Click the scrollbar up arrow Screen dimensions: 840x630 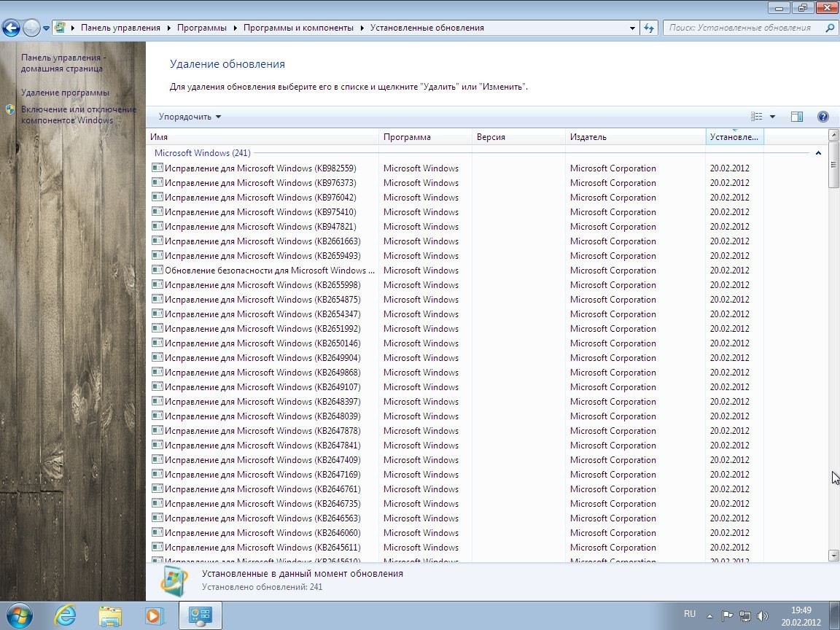[x=833, y=135]
